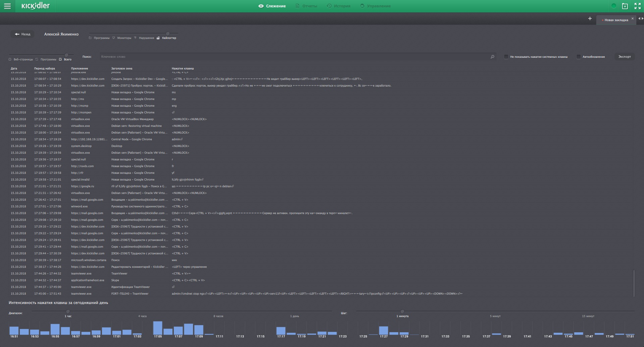This screenshot has width=644, height=347.
Task: Open the История tab
Action: pos(339,6)
